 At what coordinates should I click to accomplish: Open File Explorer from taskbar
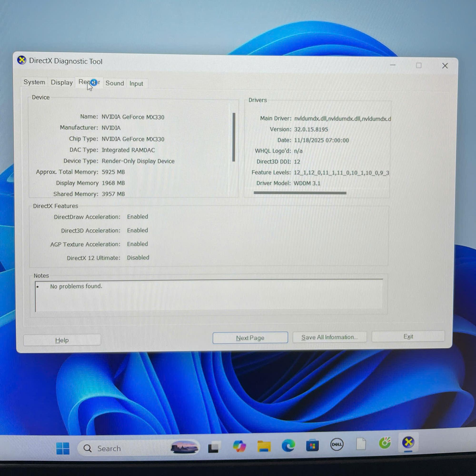264,446
